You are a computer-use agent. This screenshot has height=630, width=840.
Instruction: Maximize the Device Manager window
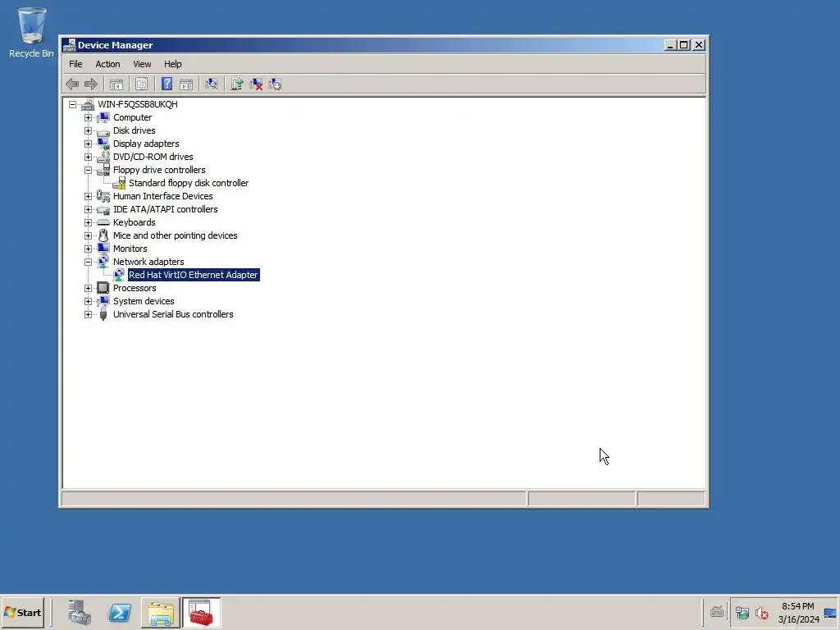[x=684, y=45]
